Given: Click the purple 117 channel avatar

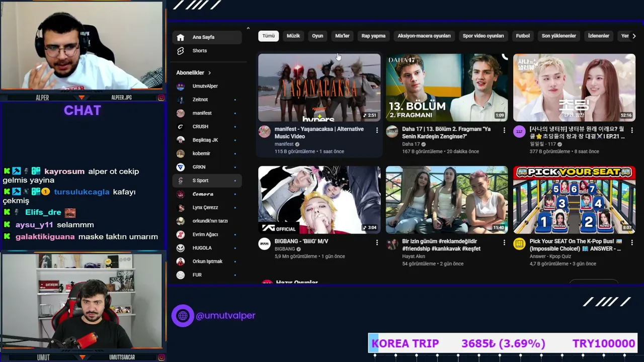Looking at the screenshot, I should pos(519,132).
